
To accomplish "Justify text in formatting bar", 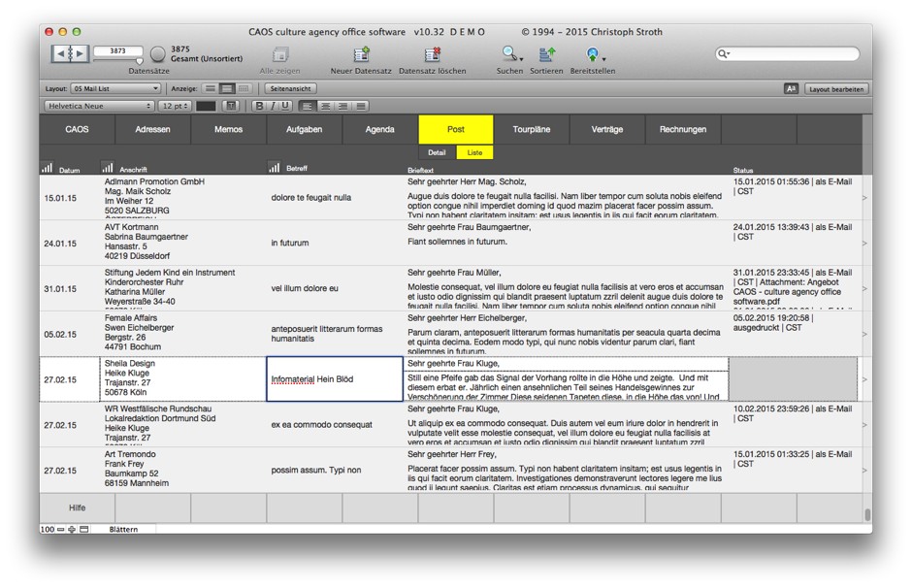I will 361,106.
